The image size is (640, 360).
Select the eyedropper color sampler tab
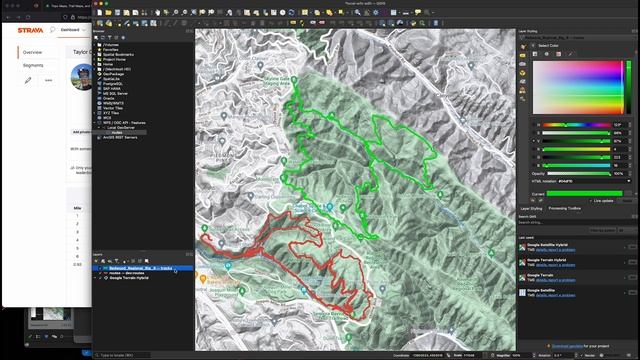pyautogui.click(x=570, y=54)
